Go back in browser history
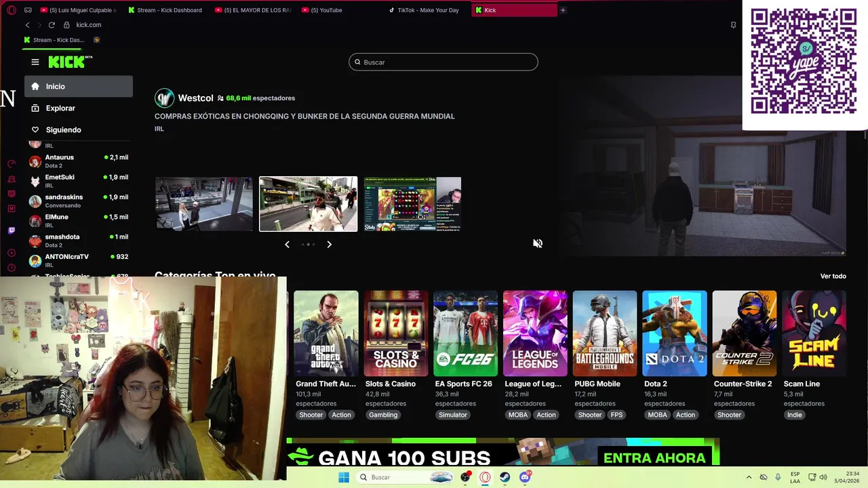 tap(27, 25)
